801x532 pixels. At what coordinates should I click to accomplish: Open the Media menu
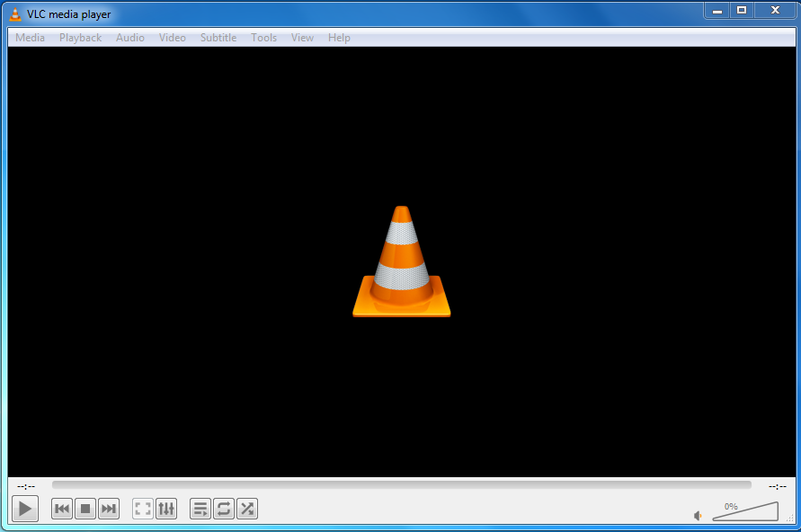[x=30, y=38]
